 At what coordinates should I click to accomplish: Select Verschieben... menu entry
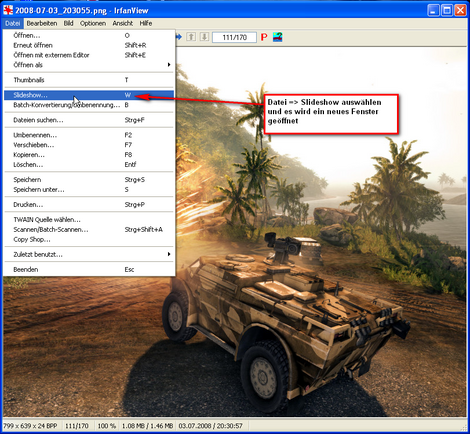pos(89,145)
